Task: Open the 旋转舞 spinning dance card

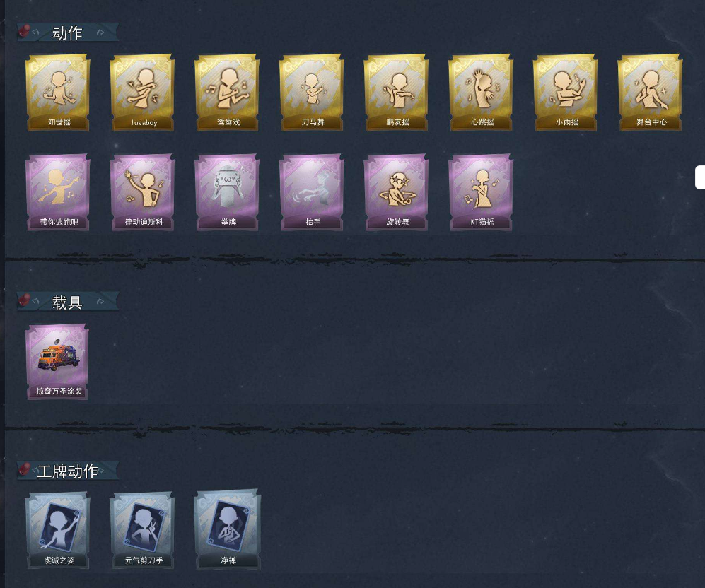Action: [x=396, y=192]
